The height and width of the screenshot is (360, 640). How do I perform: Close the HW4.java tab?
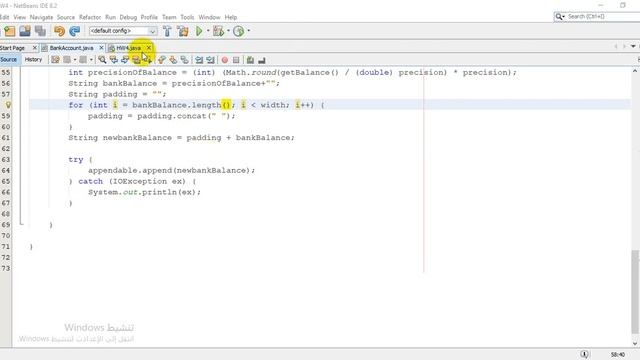pyautogui.click(x=149, y=48)
